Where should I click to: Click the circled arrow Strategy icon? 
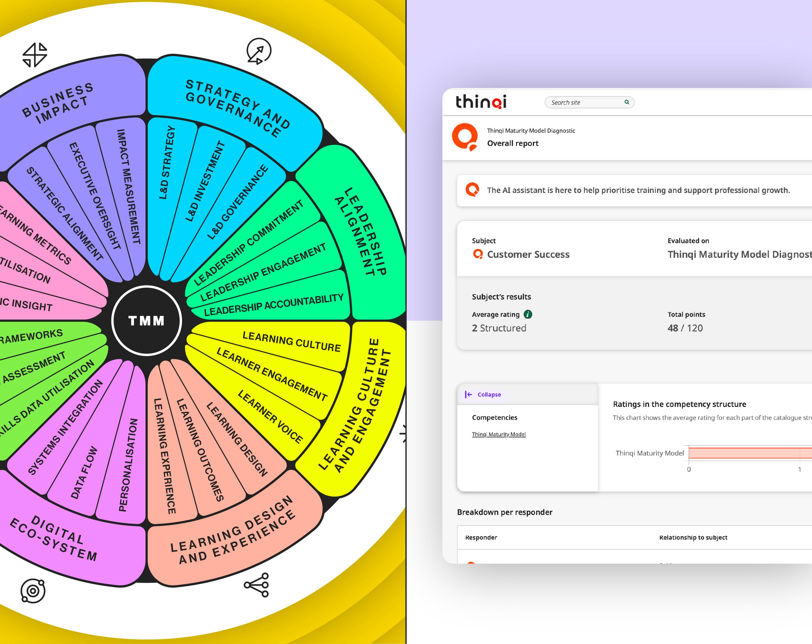(259, 51)
